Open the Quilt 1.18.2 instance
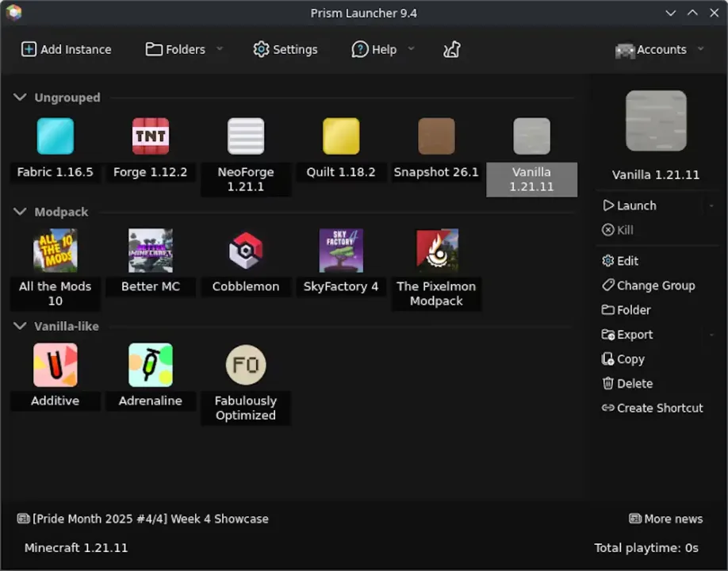 click(340, 136)
